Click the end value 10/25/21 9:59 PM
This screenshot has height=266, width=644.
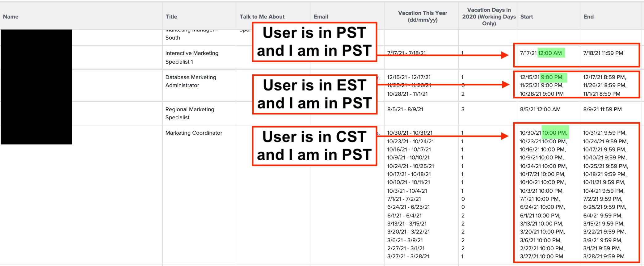(x=606, y=166)
